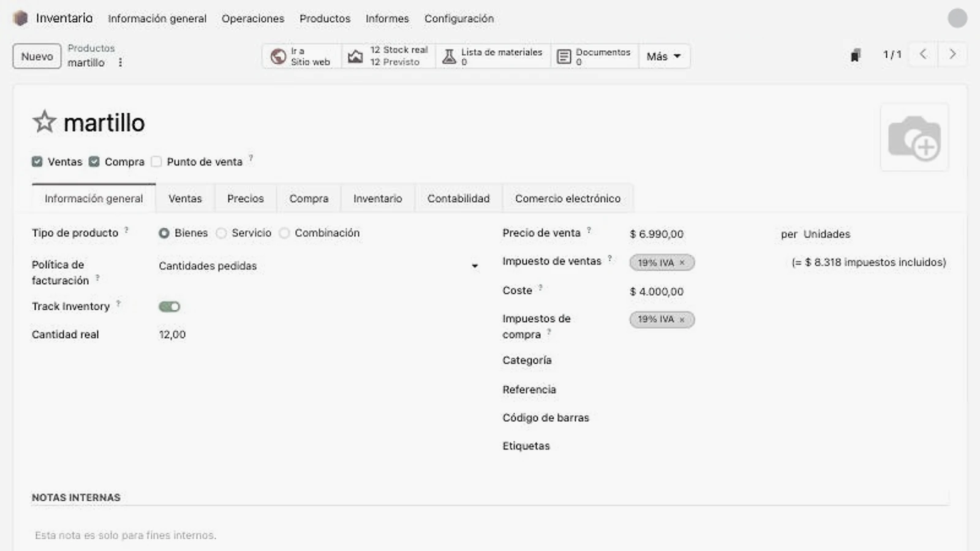This screenshot has height=551, width=980.
Task: Open the Configuración menu
Action: pyautogui.click(x=459, y=18)
